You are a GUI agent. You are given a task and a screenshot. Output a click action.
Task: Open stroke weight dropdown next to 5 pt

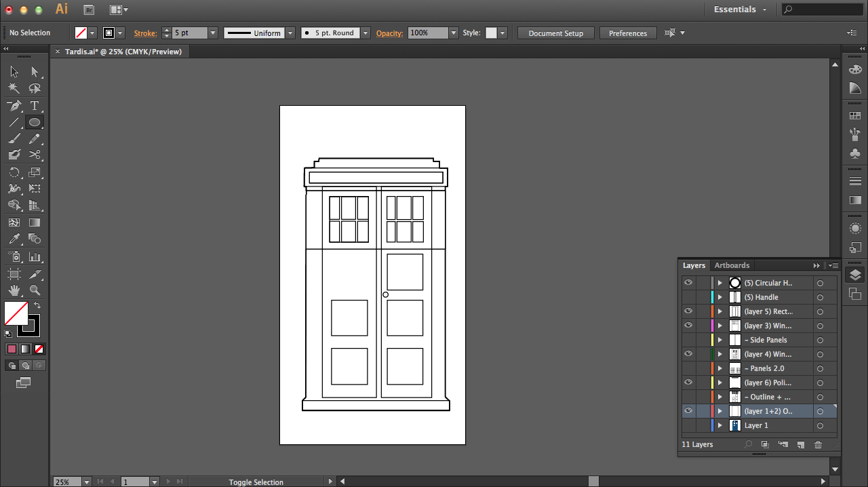point(213,33)
